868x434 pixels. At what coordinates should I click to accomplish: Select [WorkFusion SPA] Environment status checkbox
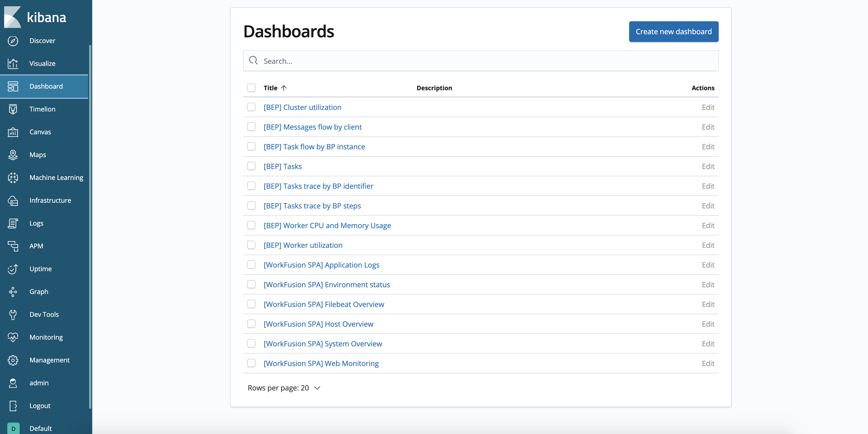251,284
